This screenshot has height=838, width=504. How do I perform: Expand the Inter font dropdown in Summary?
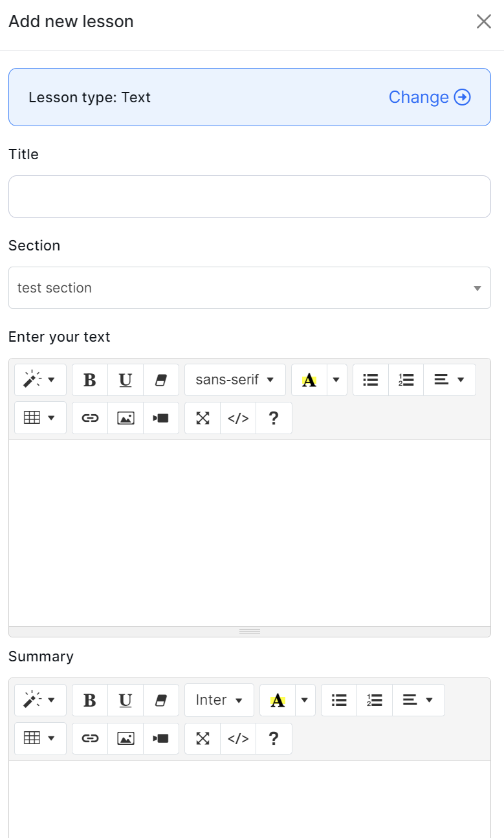click(x=219, y=700)
